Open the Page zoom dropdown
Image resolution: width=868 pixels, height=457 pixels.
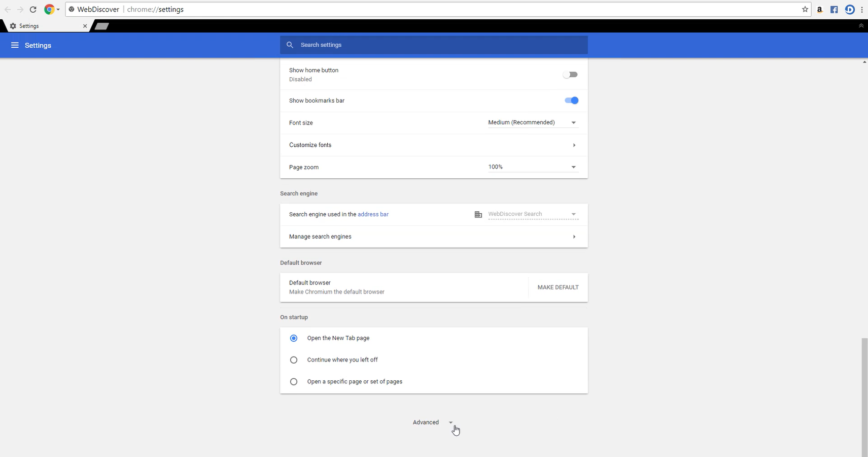coord(533,167)
